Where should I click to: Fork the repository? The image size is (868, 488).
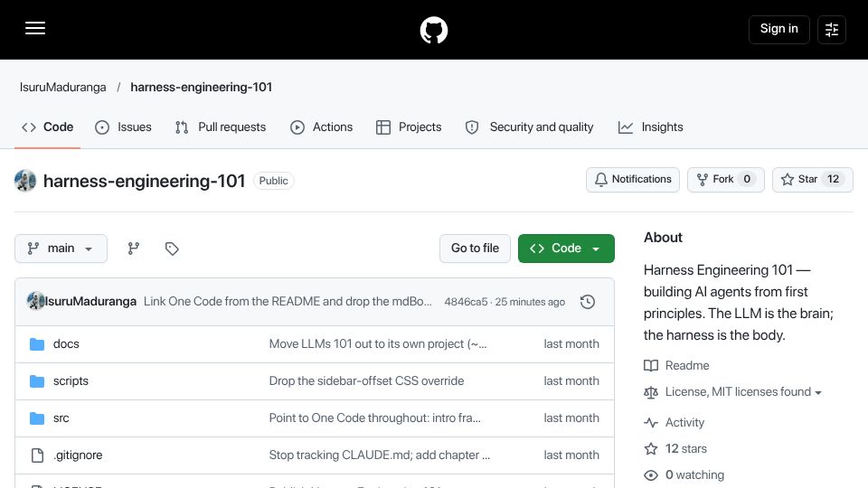coord(726,179)
